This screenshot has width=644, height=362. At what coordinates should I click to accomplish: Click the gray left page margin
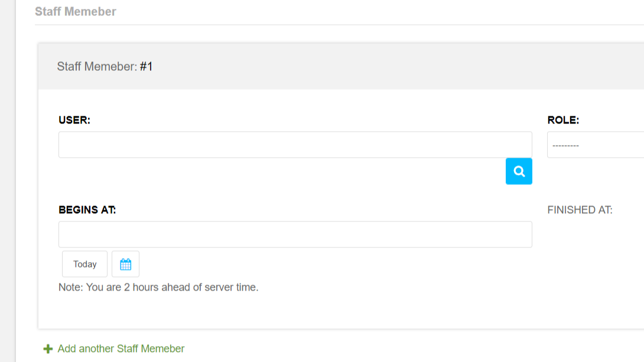[x=7, y=177]
